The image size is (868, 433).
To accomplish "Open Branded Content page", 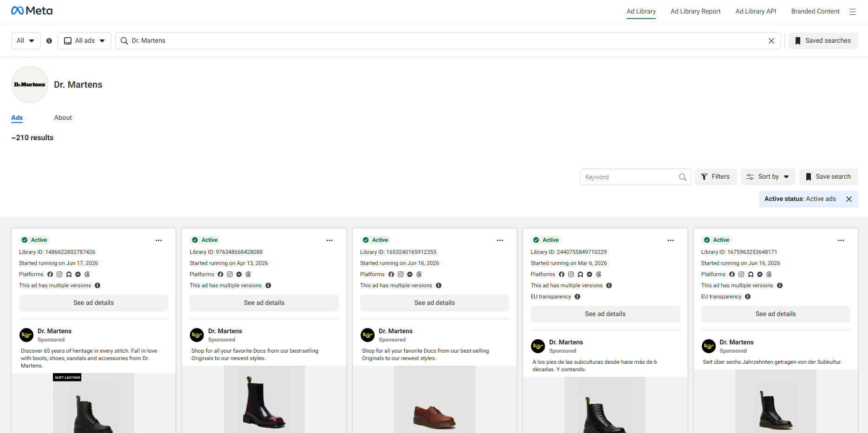I will pyautogui.click(x=816, y=12).
